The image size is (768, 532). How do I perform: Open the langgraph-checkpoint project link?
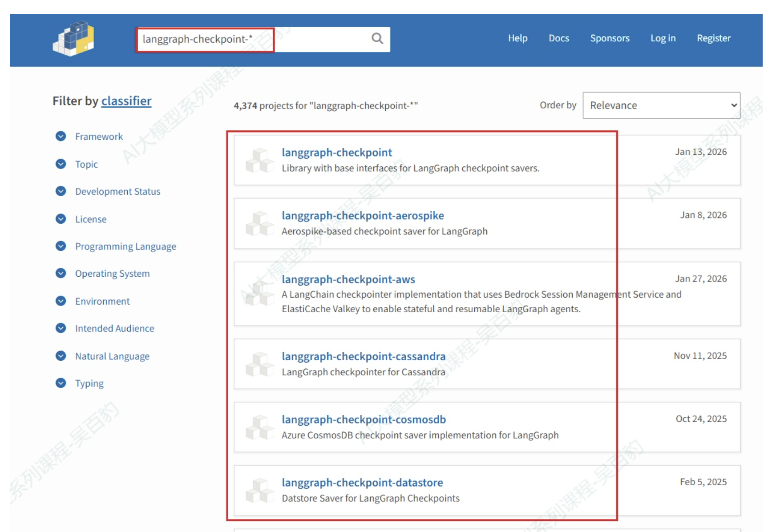(x=337, y=153)
